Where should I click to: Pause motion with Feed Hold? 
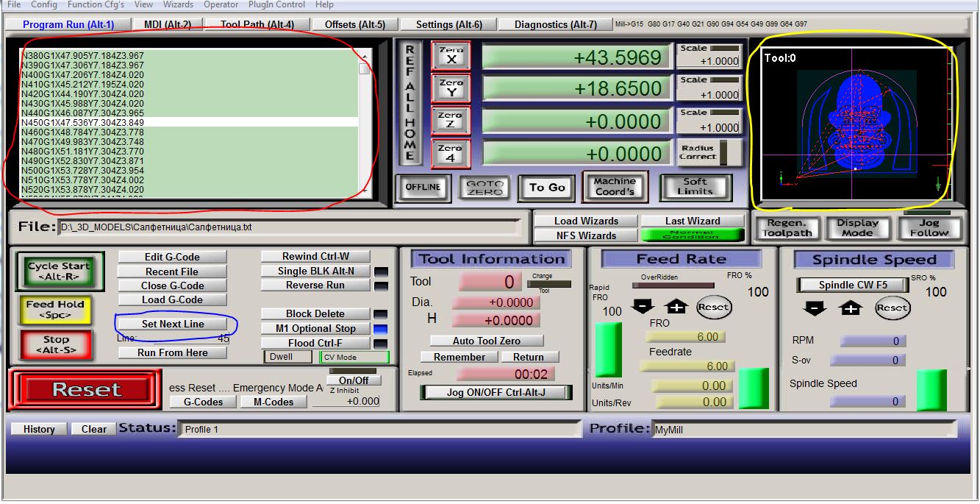55,309
